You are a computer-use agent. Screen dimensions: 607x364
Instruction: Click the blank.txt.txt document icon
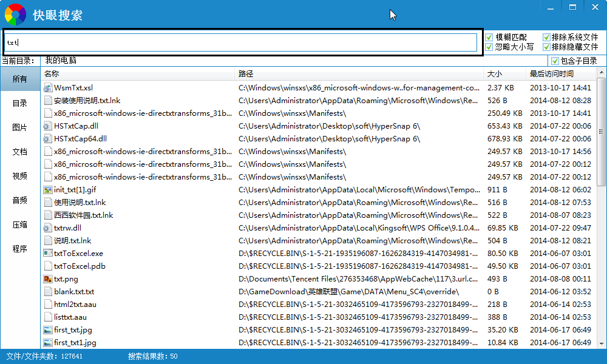(49, 292)
